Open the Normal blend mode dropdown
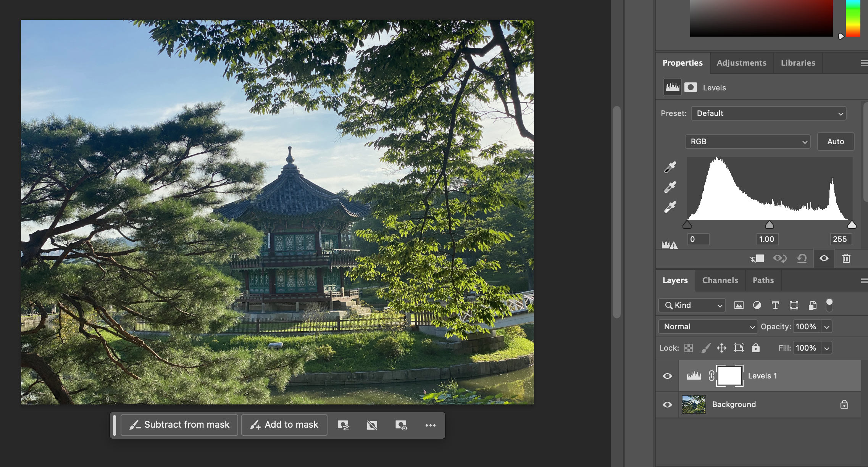Viewport: 868px width, 467px height. point(708,327)
